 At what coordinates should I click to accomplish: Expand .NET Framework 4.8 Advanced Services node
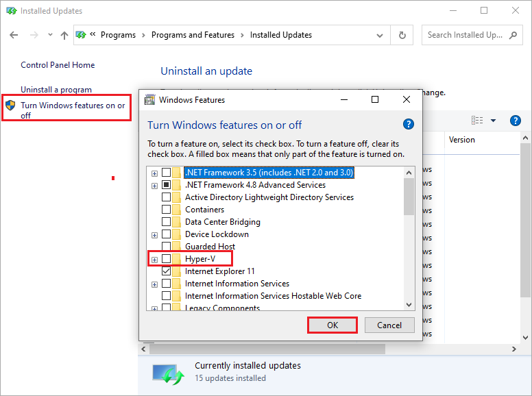click(155, 186)
